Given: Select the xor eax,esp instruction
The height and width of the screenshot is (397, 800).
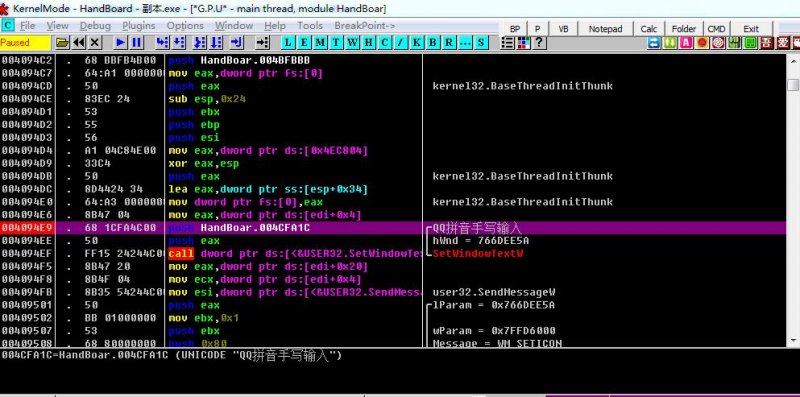Looking at the screenshot, I should coord(204,163).
